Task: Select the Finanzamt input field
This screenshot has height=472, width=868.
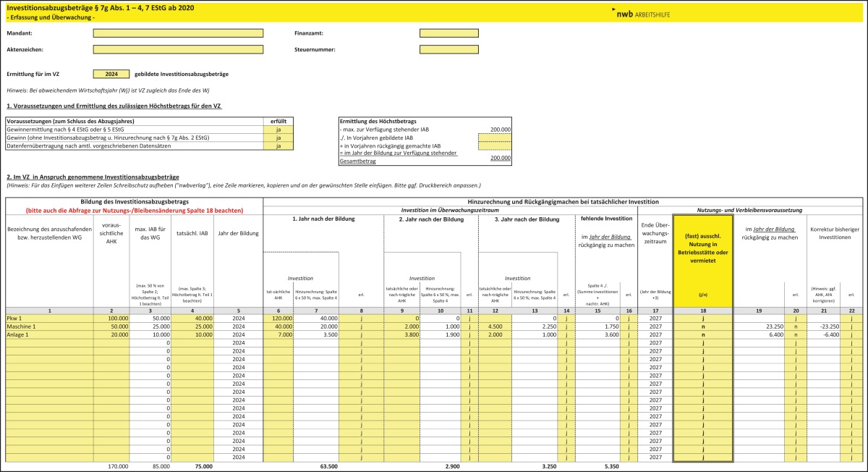Action: click(448, 33)
